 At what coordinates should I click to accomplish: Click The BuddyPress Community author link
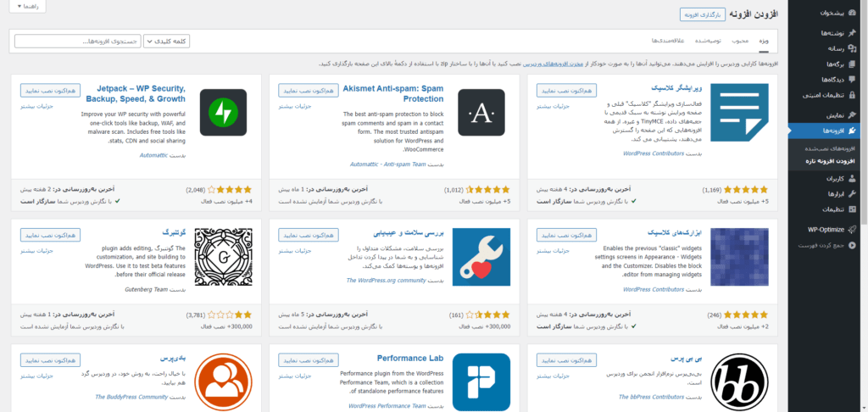(131, 397)
